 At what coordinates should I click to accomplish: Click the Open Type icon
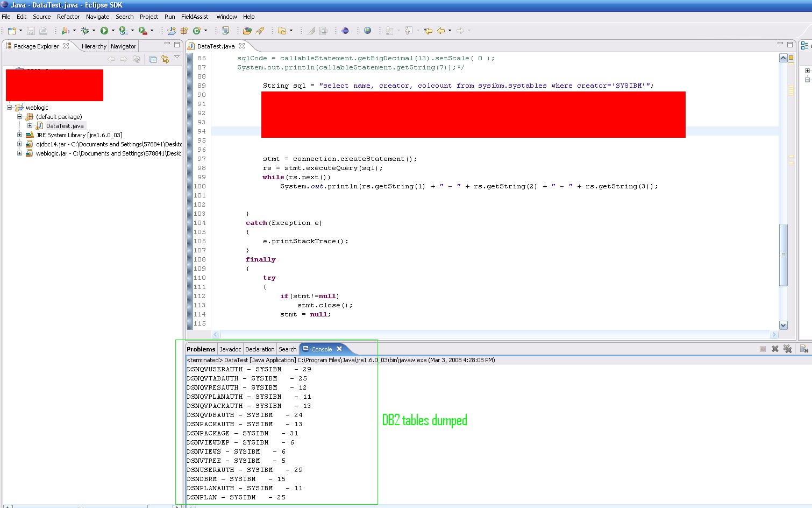coord(247,31)
